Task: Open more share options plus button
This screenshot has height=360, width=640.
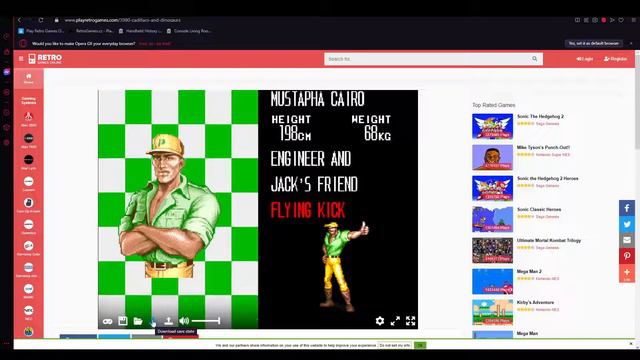Action: click(x=627, y=273)
